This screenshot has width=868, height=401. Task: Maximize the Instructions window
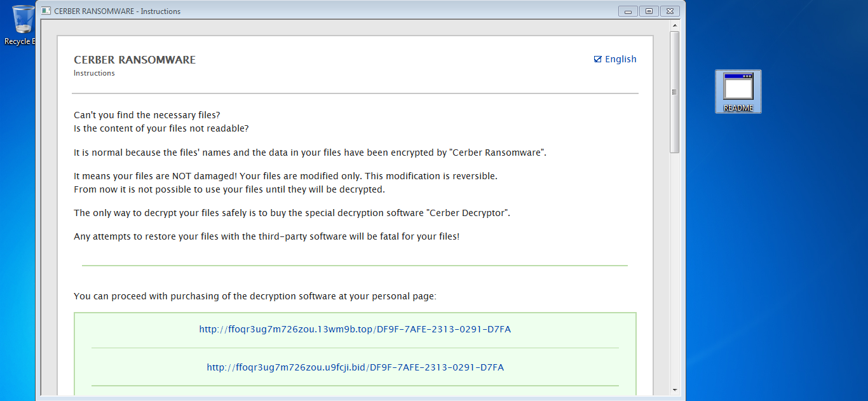coord(649,11)
